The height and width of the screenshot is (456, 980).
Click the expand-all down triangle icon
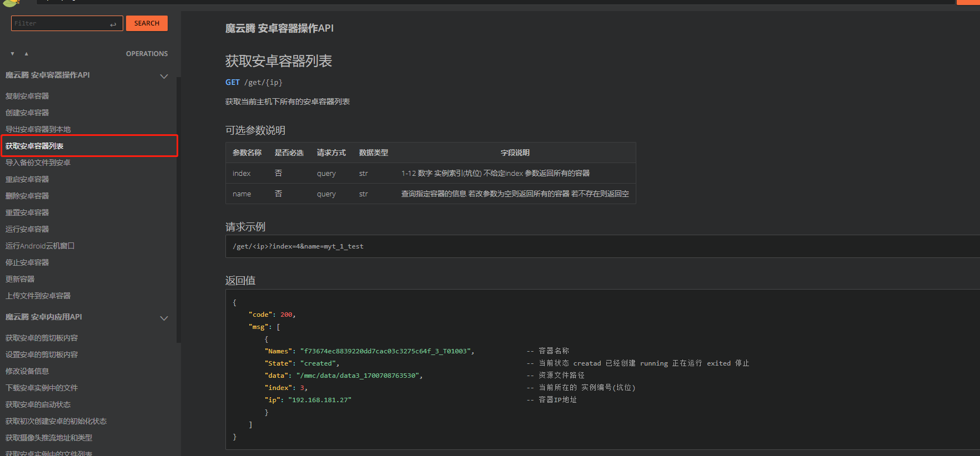12,54
